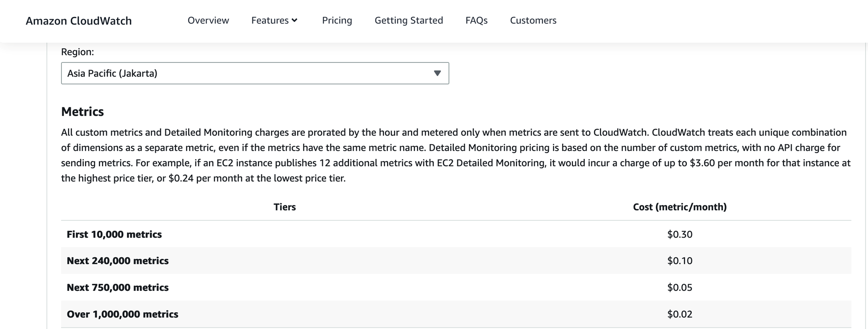868x329 pixels.
Task: Open the Customers tab
Action: (x=533, y=20)
